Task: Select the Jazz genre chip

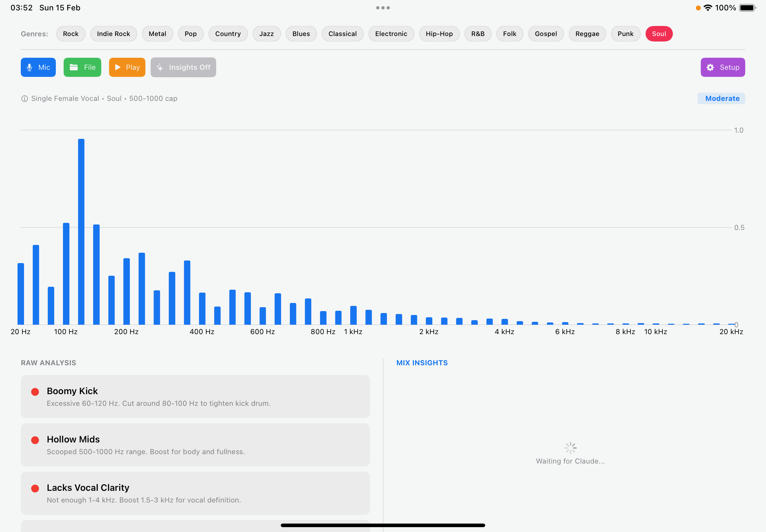Action: [x=266, y=34]
